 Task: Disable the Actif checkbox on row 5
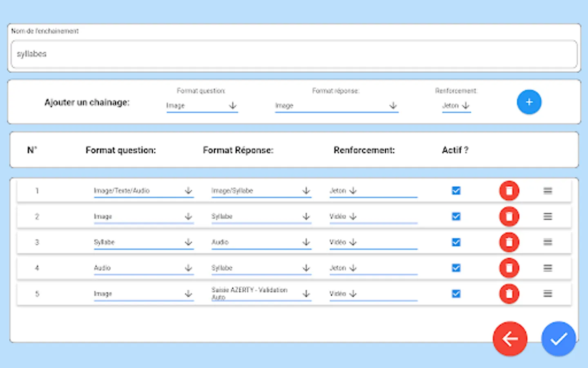[456, 294]
